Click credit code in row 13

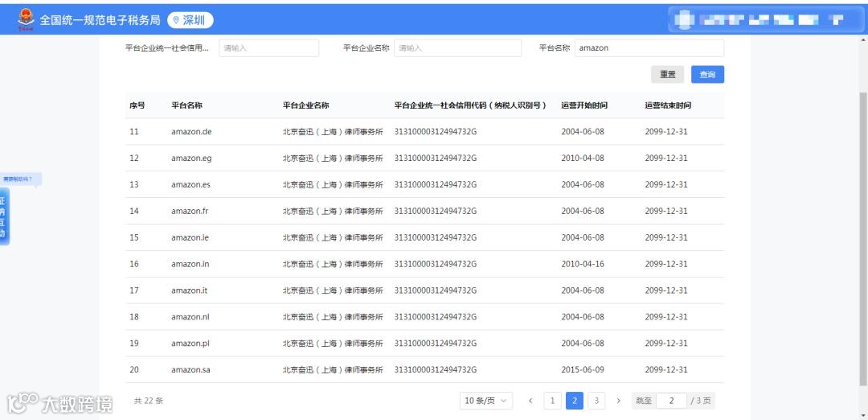[435, 184]
